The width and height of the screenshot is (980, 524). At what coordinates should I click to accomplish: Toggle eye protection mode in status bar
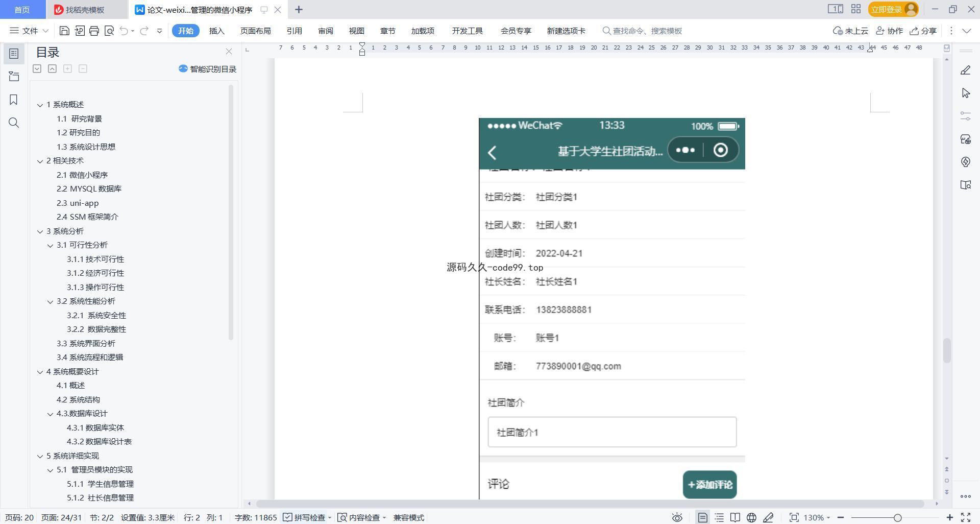(x=677, y=517)
